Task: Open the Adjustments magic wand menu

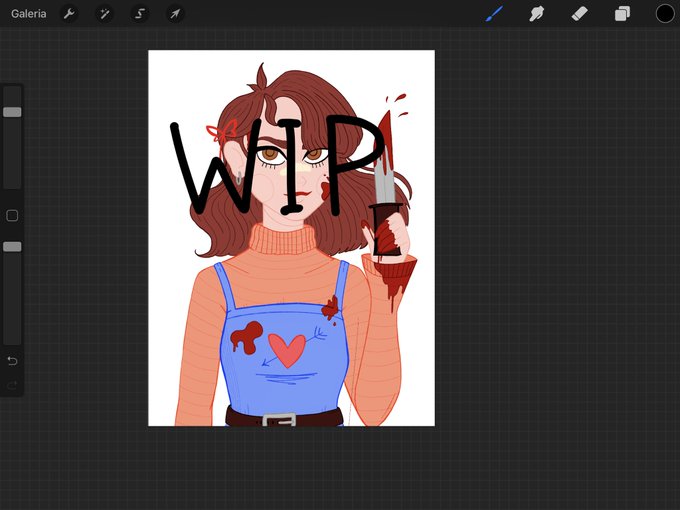Action: 105,14
